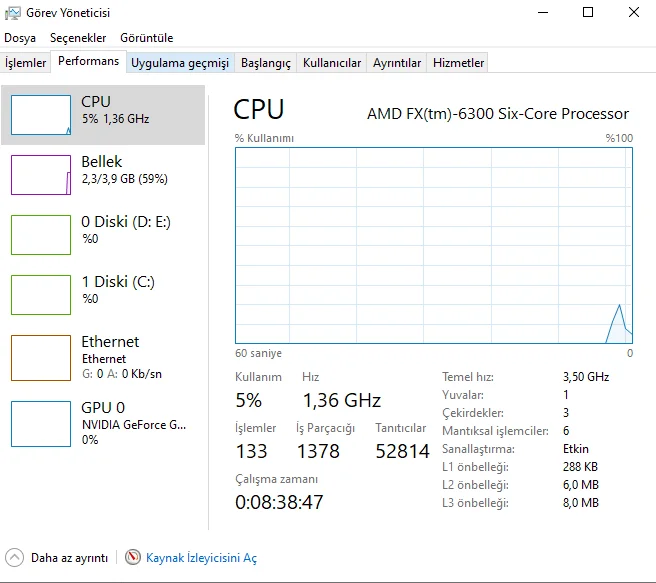Click the main CPU usage graph
This screenshot has height=583, width=656.
click(433, 245)
